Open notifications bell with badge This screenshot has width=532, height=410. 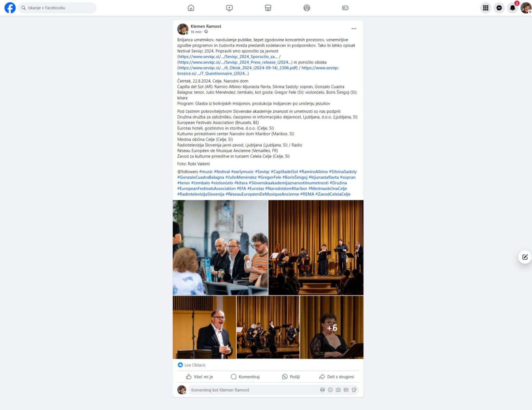513,8
